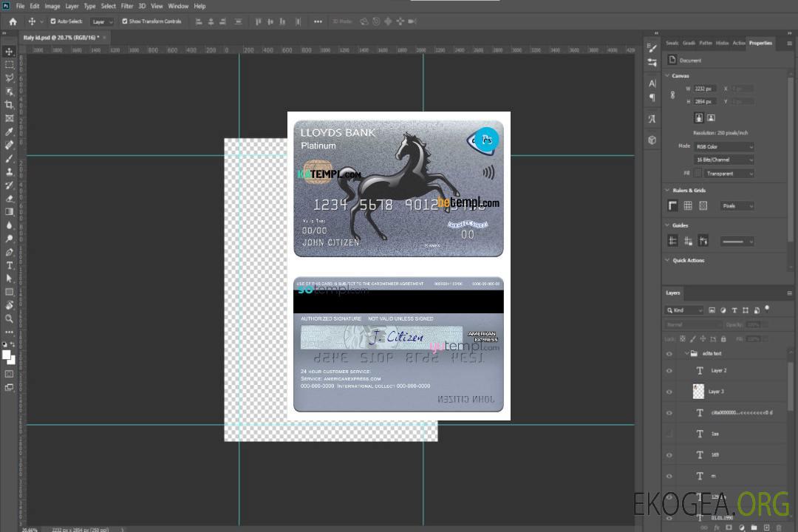This screenshot has width=798, height=532.
Task: Open the 16 Bits/Channel dropdown
Action: click(x=723, y=160)
